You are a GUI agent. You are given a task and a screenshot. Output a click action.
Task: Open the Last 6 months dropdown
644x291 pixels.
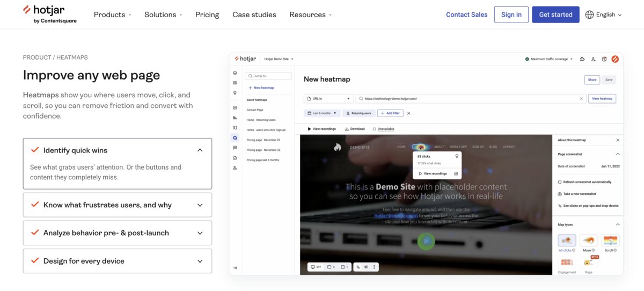pos(321,113)
